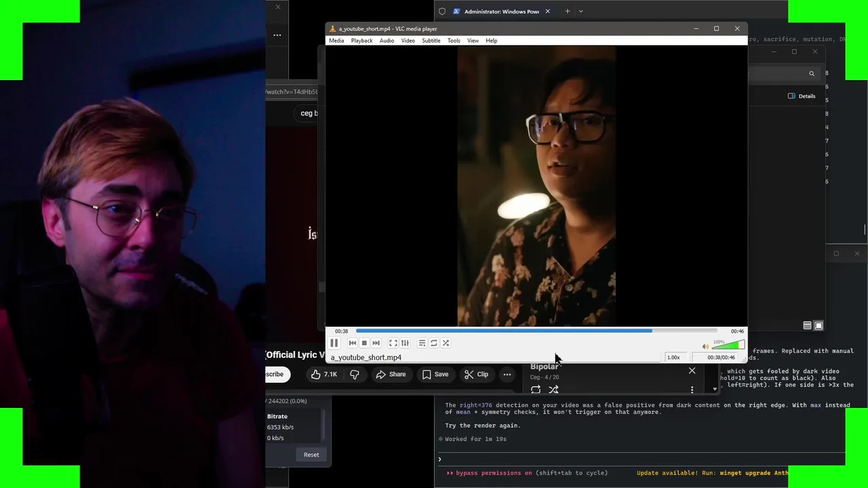The width and height of the screenshot is (868, 488).
Task: Open the VLC Video menu
Action: point(408,41)
